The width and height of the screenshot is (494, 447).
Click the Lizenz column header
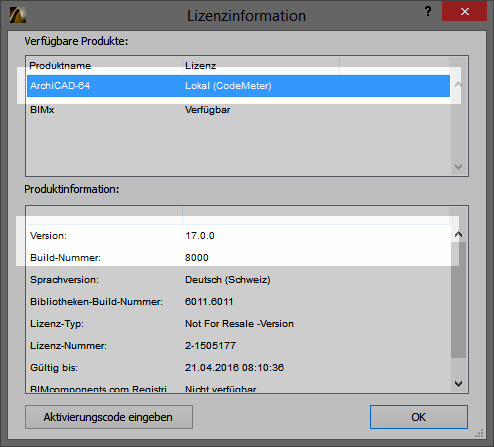[261, 65]
